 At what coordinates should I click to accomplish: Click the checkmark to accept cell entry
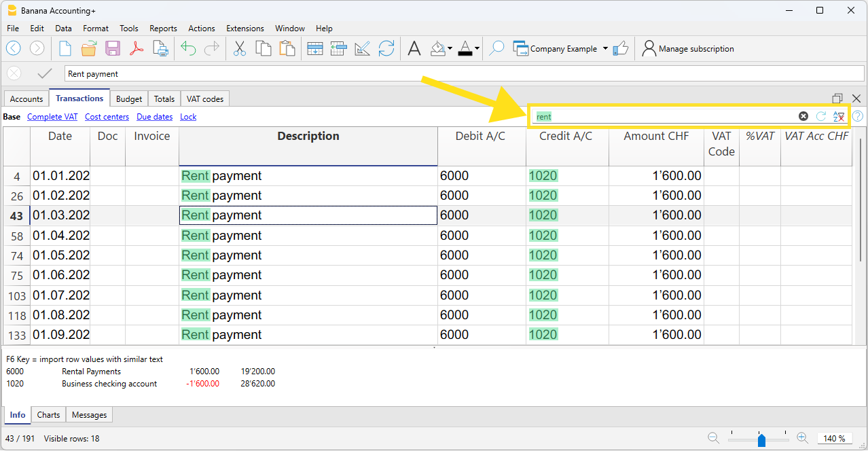[x=45, y=74]
